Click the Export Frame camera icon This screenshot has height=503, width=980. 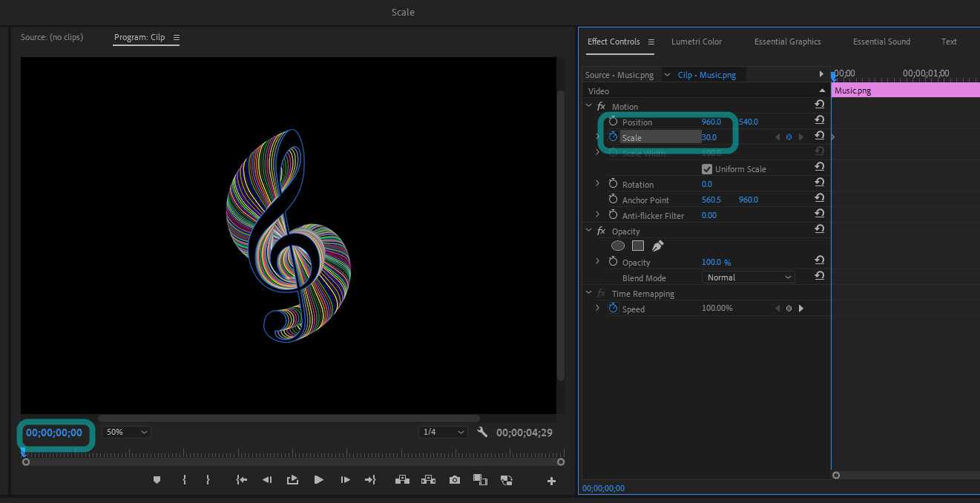tap(454, 480)
